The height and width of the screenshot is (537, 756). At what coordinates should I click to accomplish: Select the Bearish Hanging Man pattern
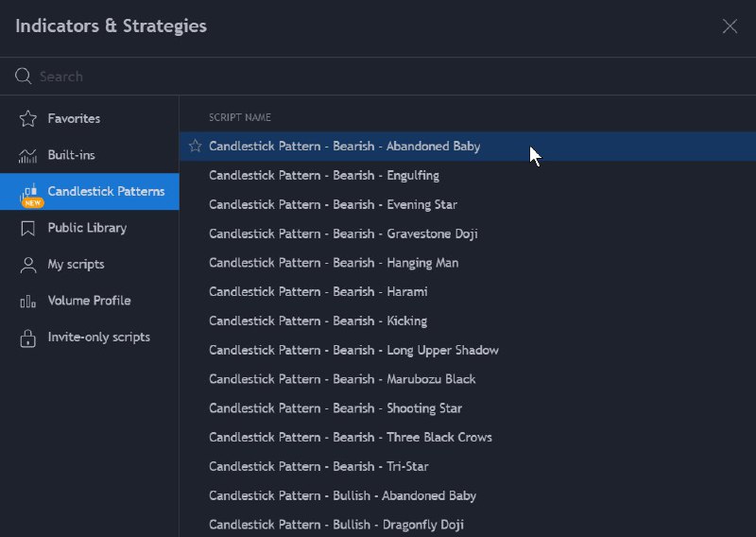[468, 263]
